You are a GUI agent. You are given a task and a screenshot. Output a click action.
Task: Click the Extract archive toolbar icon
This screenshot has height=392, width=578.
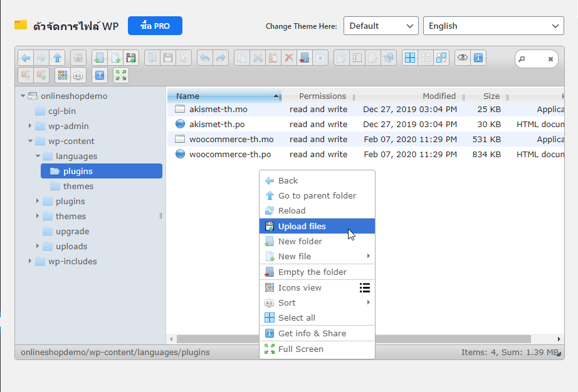pos(26,75)
